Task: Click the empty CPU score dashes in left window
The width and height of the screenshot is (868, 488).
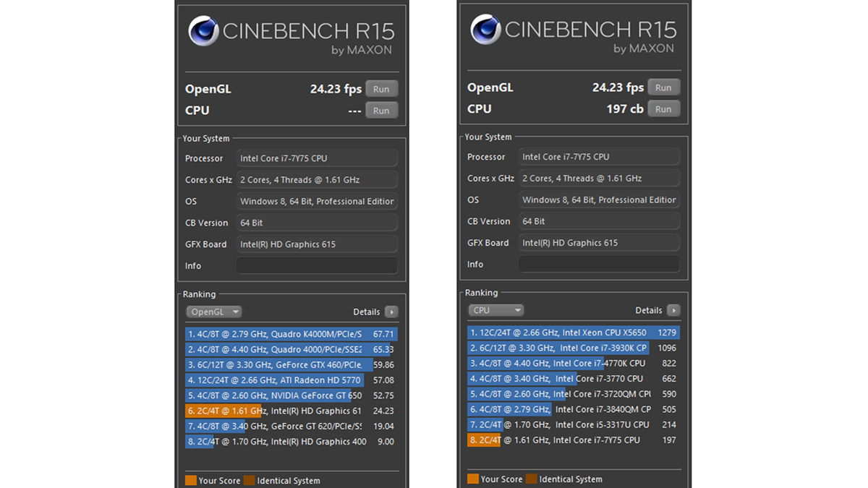Action: (x=354, y=111)
